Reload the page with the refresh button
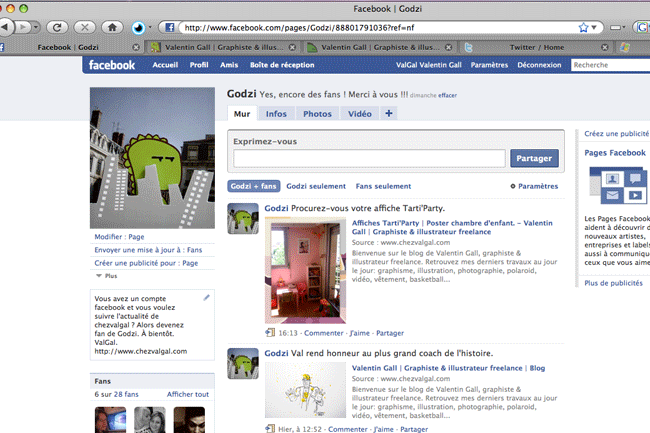This screenshot has width=650, height=433. point(57,27)
